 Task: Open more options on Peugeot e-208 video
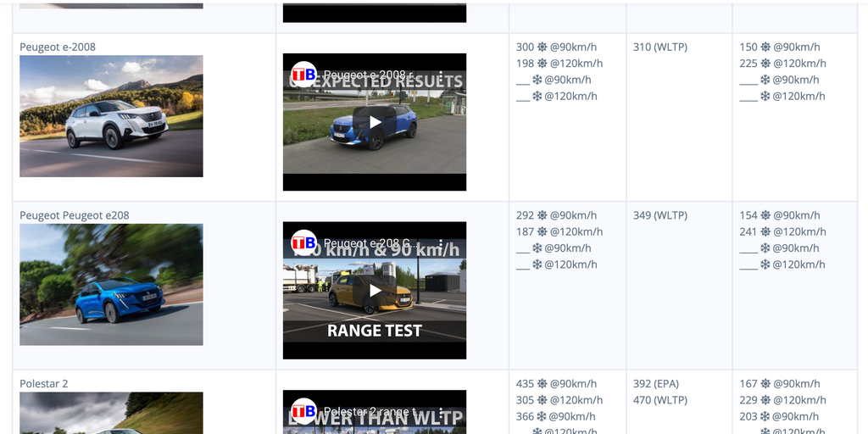441,243
